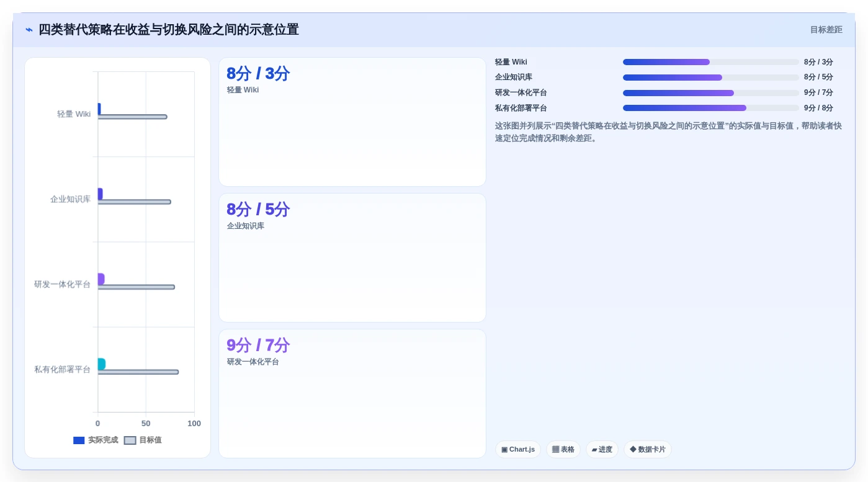Click the 企业知识库 progress bar
The height and width of the screenshot is (482, 868).
(711, 78)
